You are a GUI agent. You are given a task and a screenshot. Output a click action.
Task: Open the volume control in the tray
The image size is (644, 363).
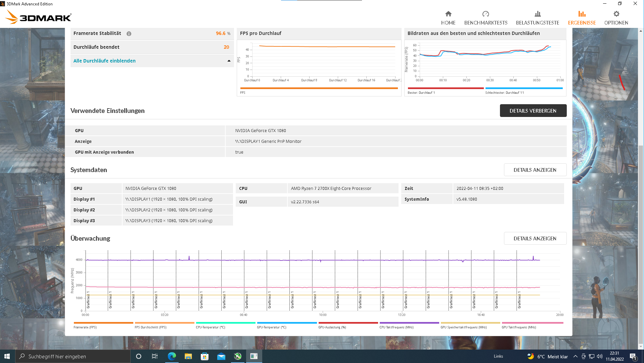600,356
